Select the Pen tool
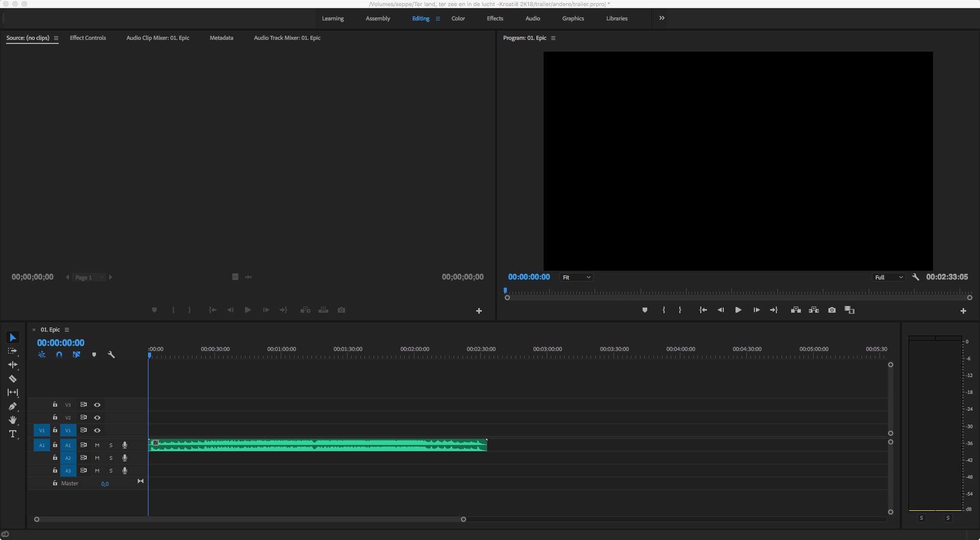Screen dimensions: 980x540 13,406
